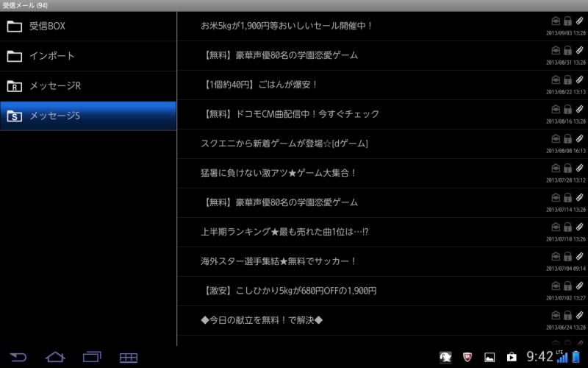Click the paperclip icon on the 猛暑に負けない mail

(579, 168)
